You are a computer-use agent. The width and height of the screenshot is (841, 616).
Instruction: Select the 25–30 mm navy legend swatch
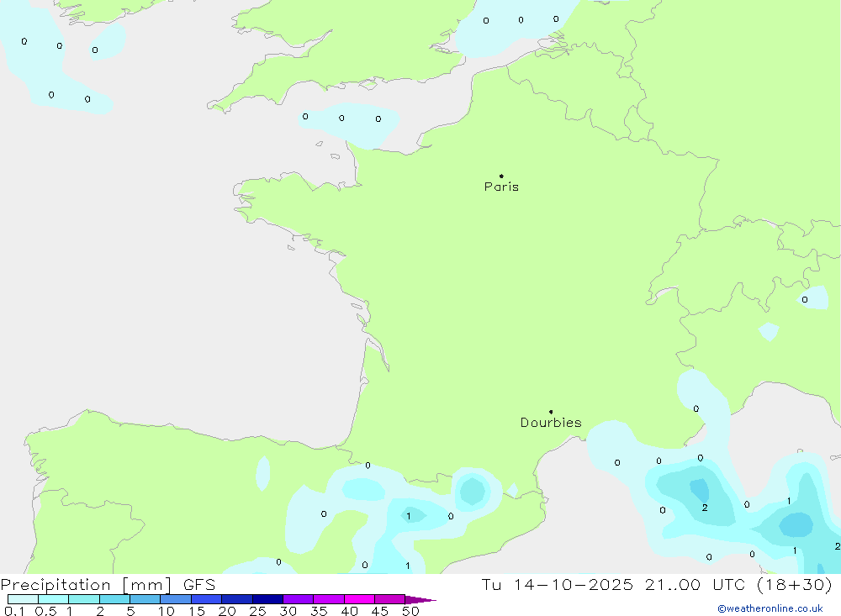(x=267, y=599)
